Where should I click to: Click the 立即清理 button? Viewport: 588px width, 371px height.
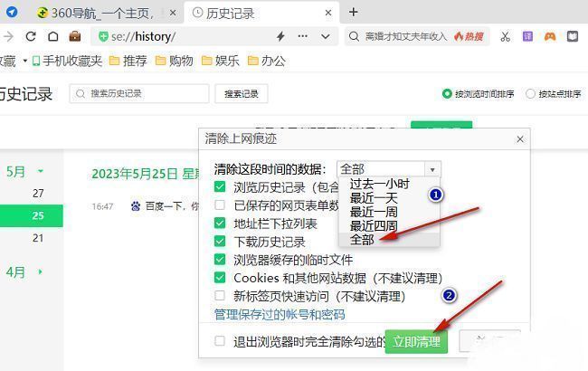tap(416, 342)
